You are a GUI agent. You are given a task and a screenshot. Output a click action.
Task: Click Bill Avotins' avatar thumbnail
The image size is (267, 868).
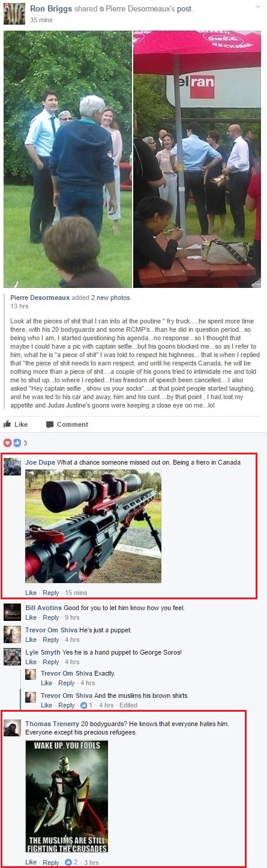[12, 612]
